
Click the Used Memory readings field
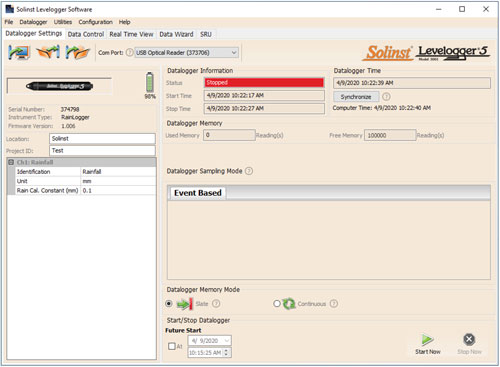229,135
